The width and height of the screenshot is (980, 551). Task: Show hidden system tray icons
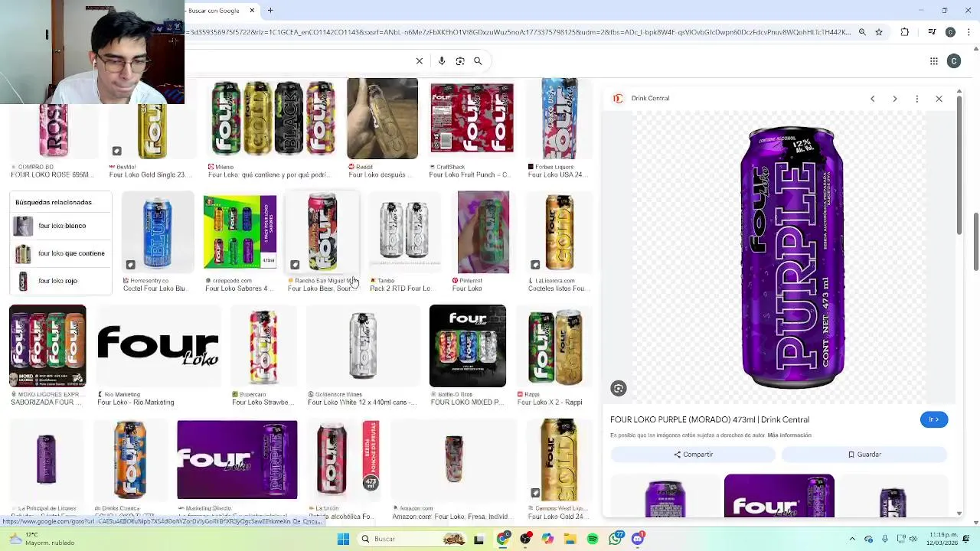pyautogui.click(x=852, y=539)
